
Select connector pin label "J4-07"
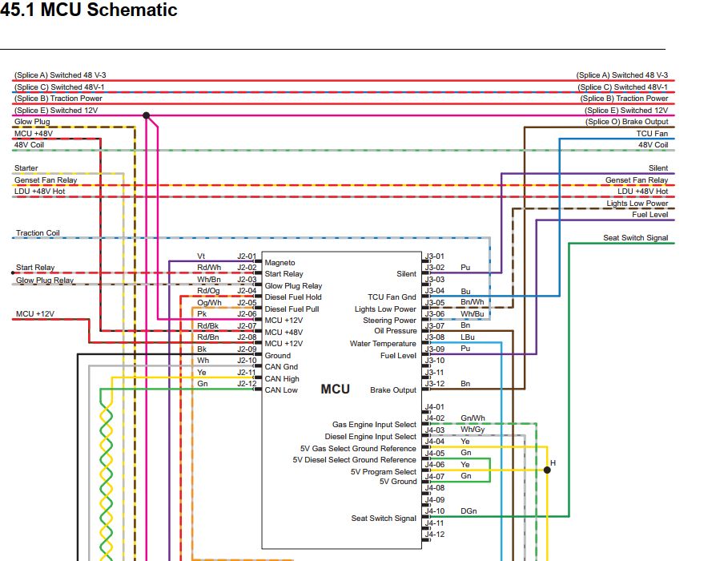435,476
